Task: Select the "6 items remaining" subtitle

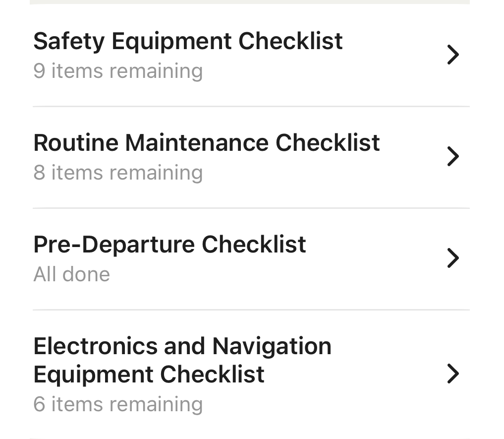Action: tap(118, 404)
